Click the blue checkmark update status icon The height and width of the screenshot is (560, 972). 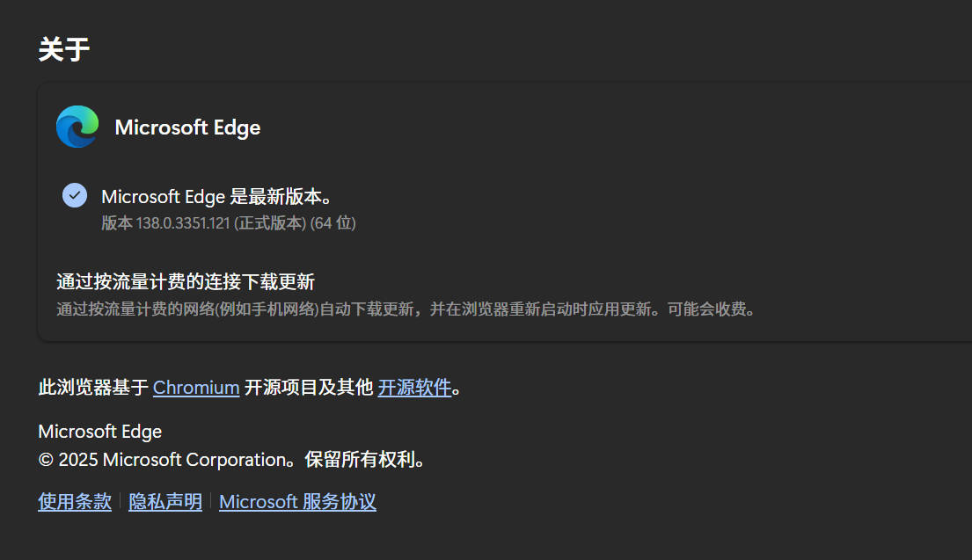point(75,195)
